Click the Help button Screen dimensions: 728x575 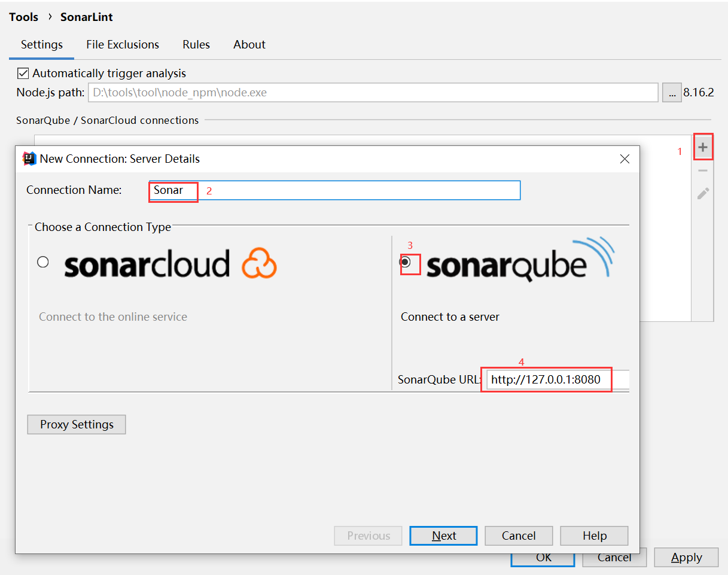click(x=594, y=536)
